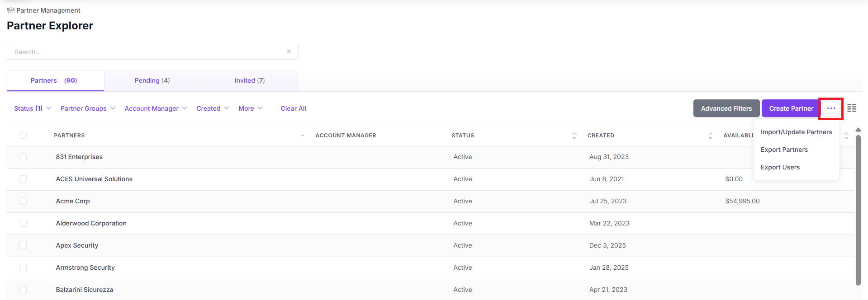Select the Acme Corp row checkbox

pos(23,201)
